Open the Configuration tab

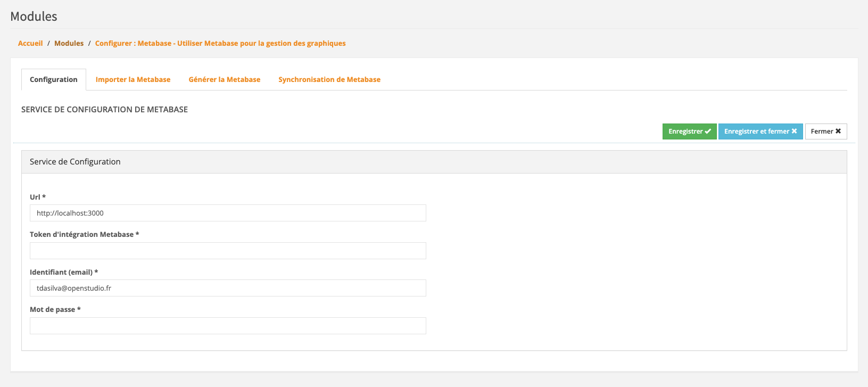[53, 79]
